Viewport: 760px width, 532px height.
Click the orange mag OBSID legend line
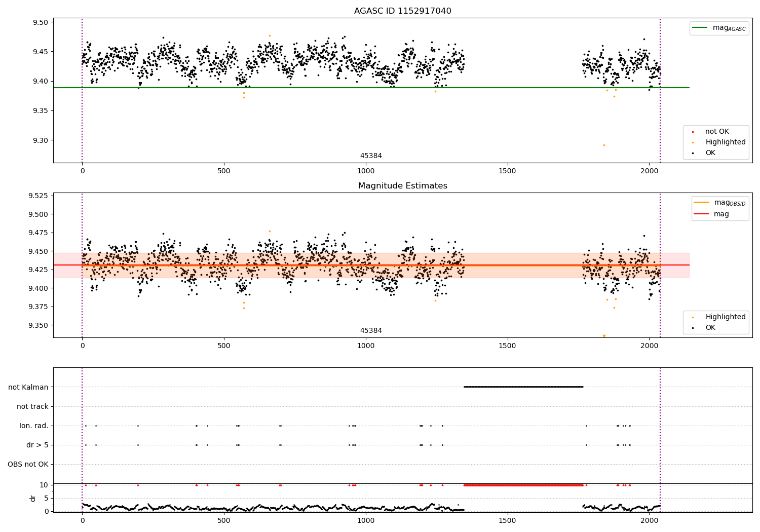click(x=701, y=203)
